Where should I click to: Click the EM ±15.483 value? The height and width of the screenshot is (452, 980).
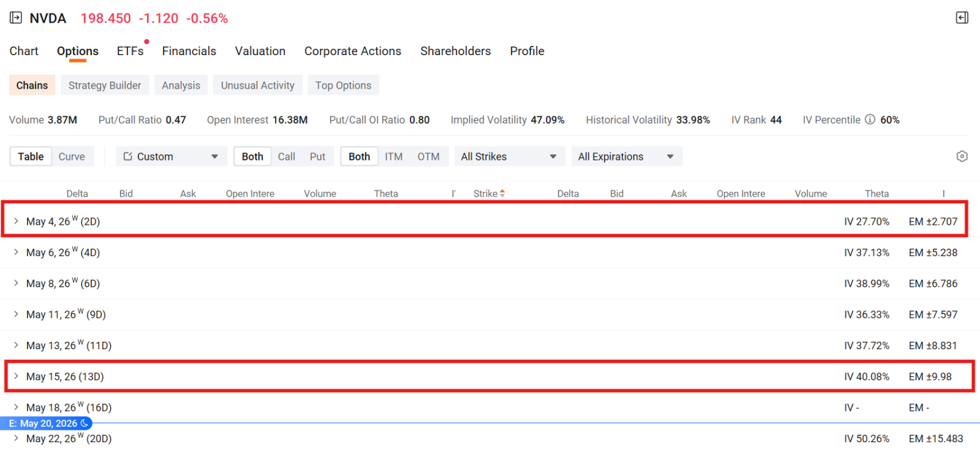[x=936, y=439]
